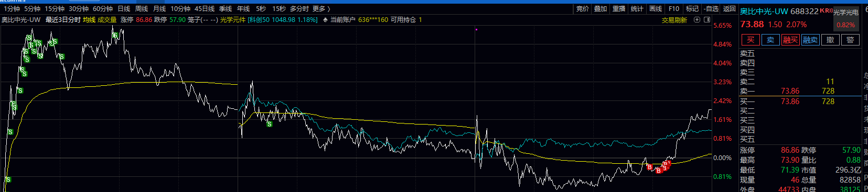Switch to 1分钟 chart period
Image resolution: width=868 pixels, height=192 pixels.
pyautogui.click(x=12, y=9)
